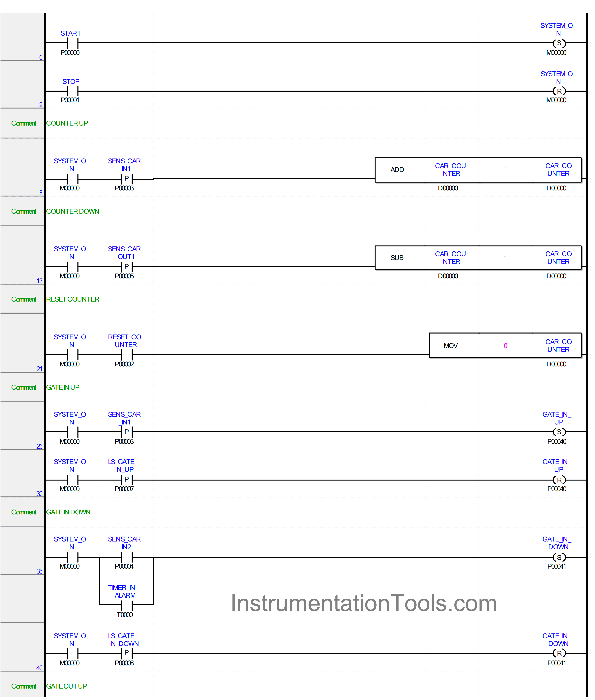Click the GATE_IN_UP set coil P00040
Viewport: 595px width, 700px height.
tap(559, 432)
